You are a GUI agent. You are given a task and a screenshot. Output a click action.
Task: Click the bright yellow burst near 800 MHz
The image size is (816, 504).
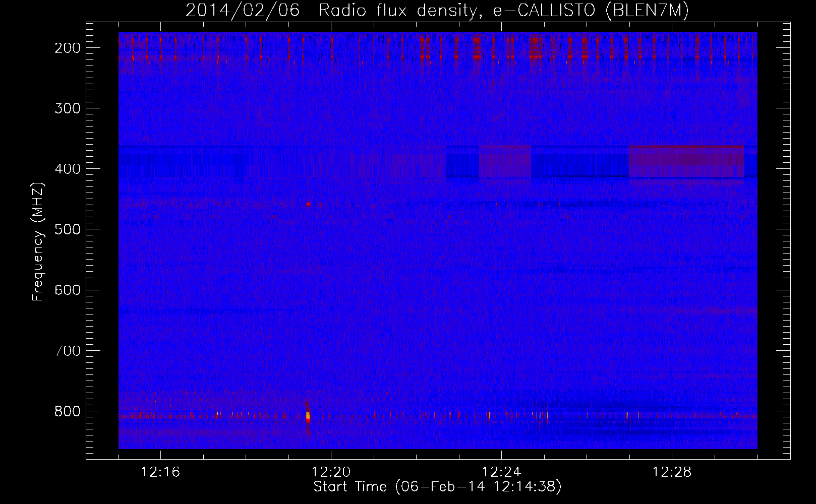[308, 416]
